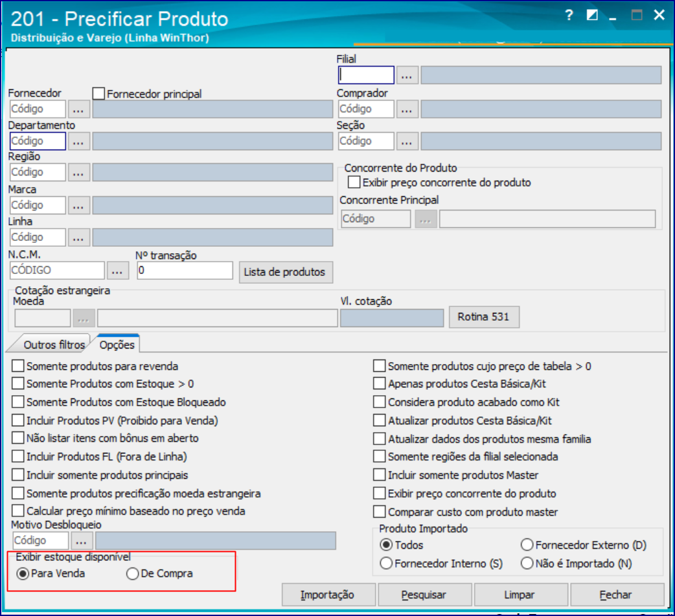Click the Pesquisar button
The height and width of the screenshot is (616, 675).
click(425, 595)
